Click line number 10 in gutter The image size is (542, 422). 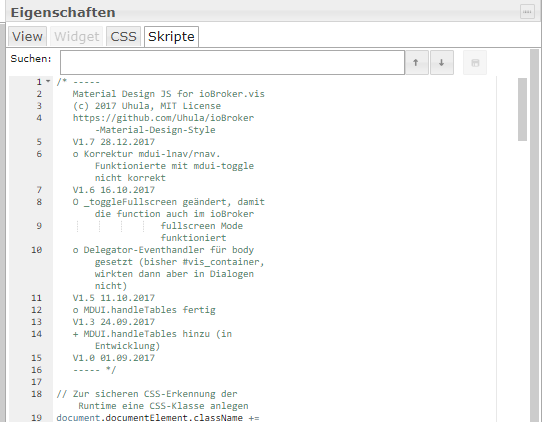[x=36, y=250]
